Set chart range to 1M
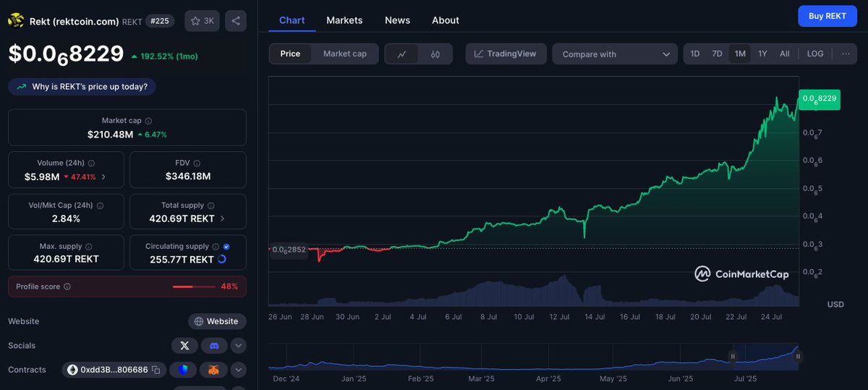868x390 pixels. pyautogui.click(x=740, y=54)
